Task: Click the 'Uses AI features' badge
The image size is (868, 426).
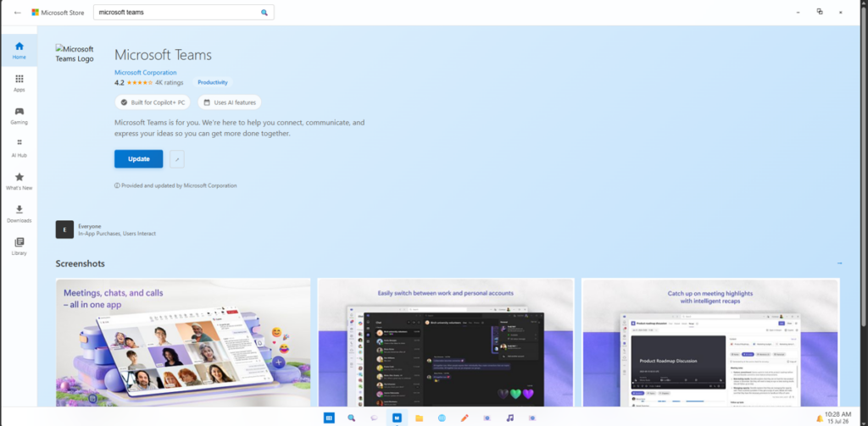Action: (x=229, y=102)
